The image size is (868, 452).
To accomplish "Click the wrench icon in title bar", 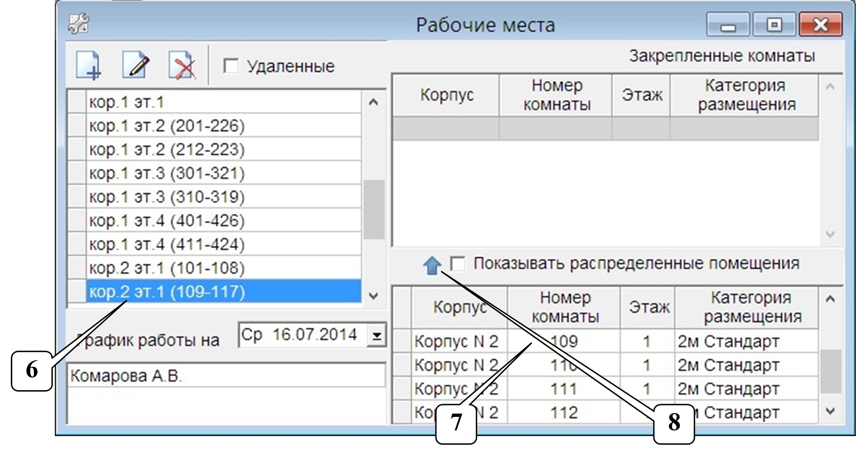I will click(x=78, y=24).
